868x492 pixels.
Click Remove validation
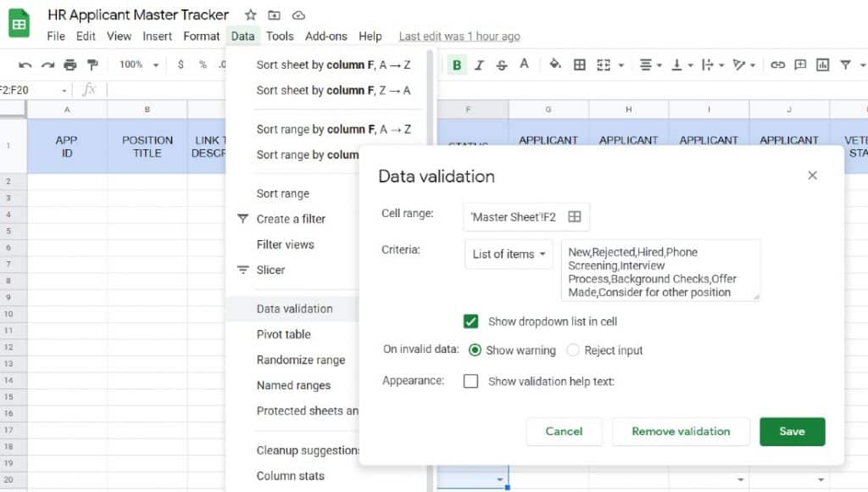[681, 431]
